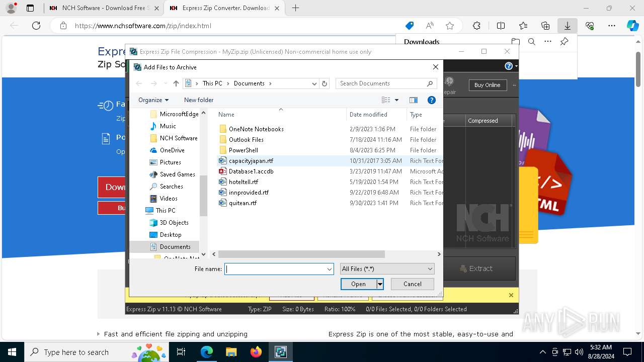The width and height of the screenshot is (644, 362).
Task: Dismiss the yellow notification bar
Action: tap(511, 295)
